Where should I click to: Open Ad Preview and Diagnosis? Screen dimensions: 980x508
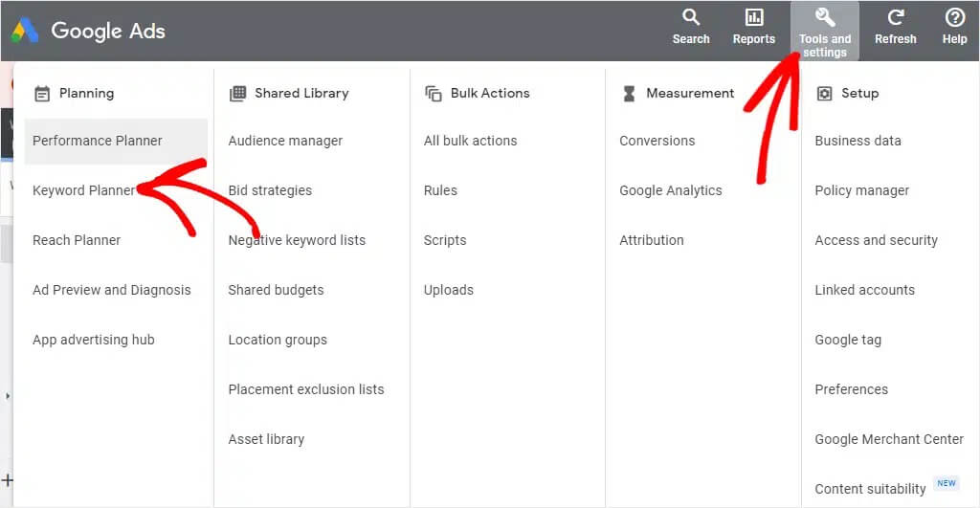tap(111, 290)
